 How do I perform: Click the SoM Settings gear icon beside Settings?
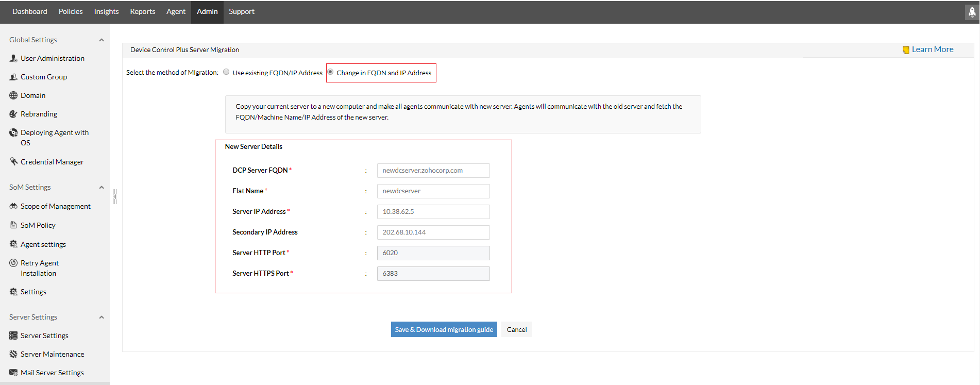(13, 292)
